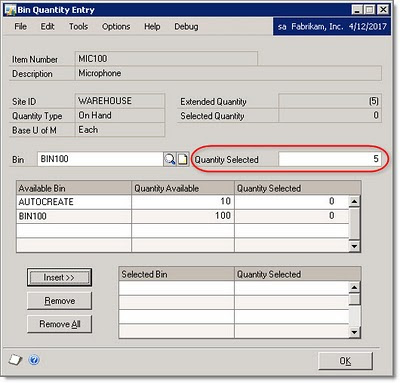Screen dimensions: 400x383
Task: Open the Options menu
Action: point(116,26)
